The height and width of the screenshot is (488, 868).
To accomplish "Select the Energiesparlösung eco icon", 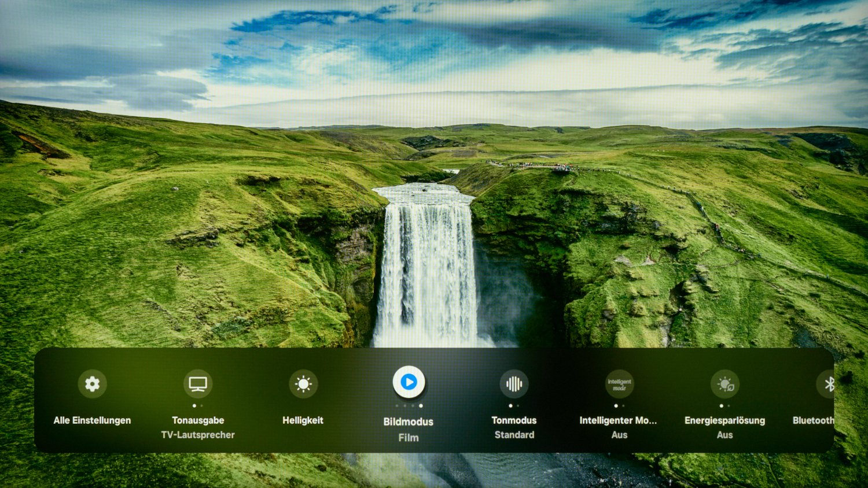I will click(724, 384).
